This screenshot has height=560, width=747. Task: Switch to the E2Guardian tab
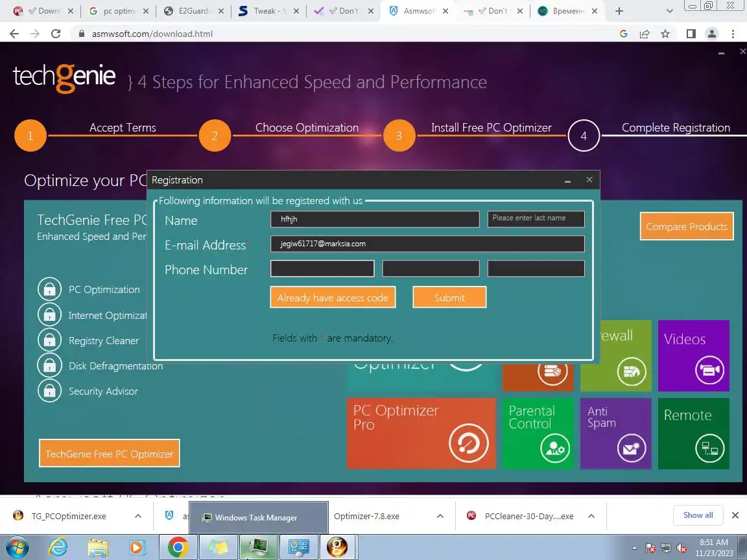(x=193, y=11)
